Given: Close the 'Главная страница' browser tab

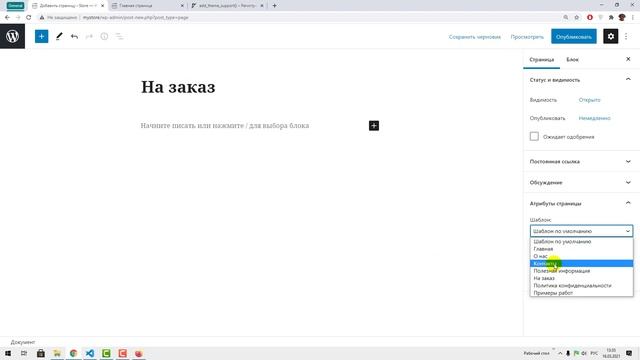Looking at the screenshot, I should coord(182,6).
